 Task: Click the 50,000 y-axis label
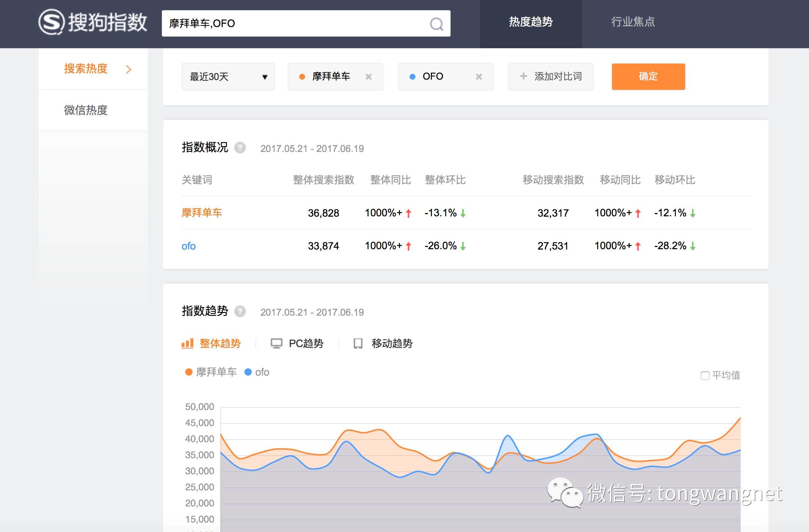click(200, 407)
